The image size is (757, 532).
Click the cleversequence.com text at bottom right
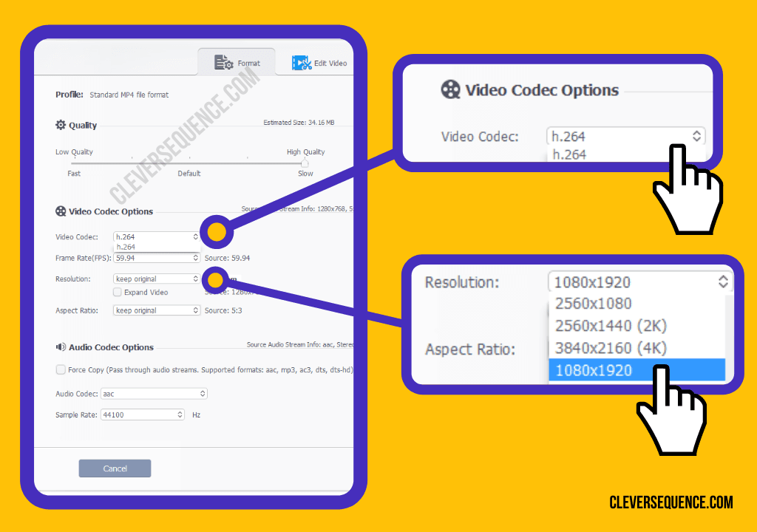pos(671,502)
